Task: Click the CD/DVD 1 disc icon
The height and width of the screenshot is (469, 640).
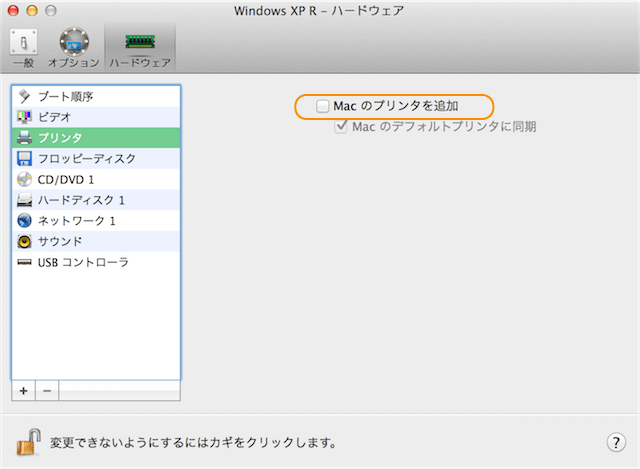Action: 24,179
